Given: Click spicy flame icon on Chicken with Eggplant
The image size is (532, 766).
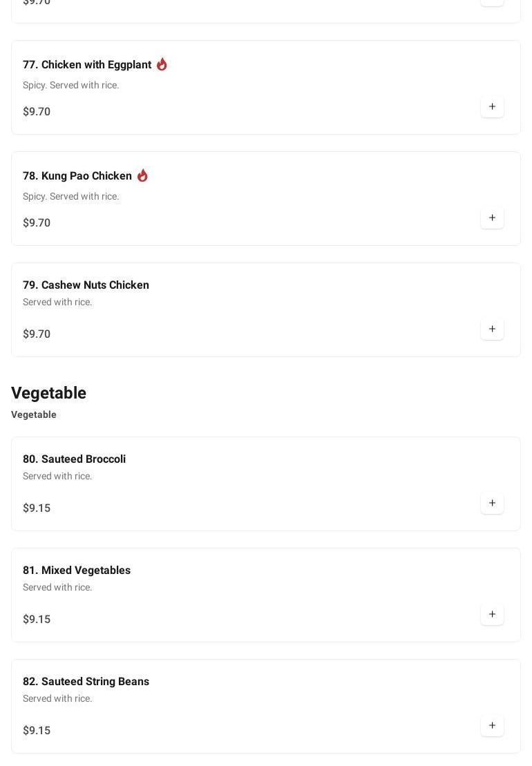Looking at the screenshot, I should click(x=162, y=64).
